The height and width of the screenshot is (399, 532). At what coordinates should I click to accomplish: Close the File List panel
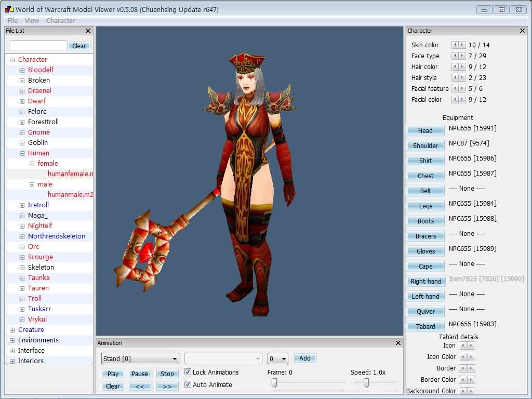pyautogui.click(x=88, y=31)
